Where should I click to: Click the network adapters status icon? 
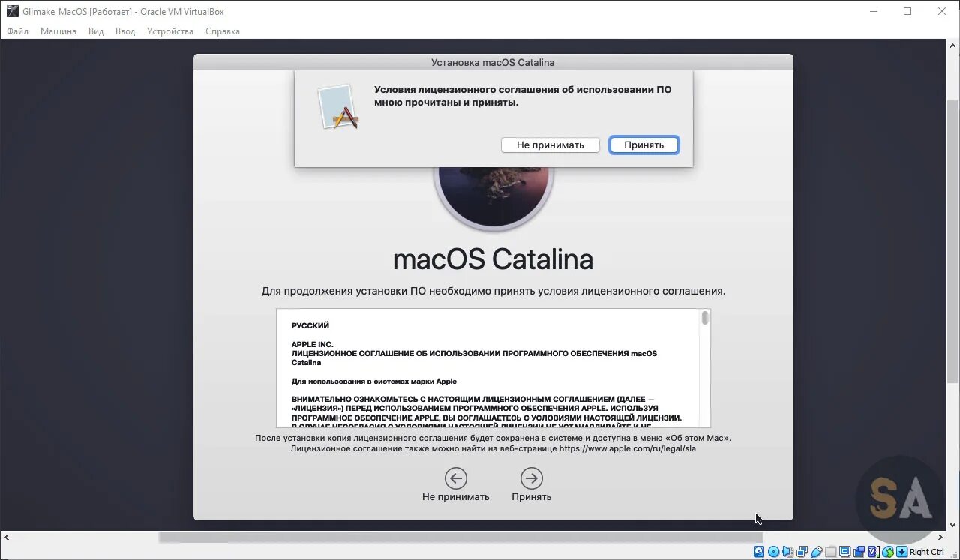click(802, 552)
